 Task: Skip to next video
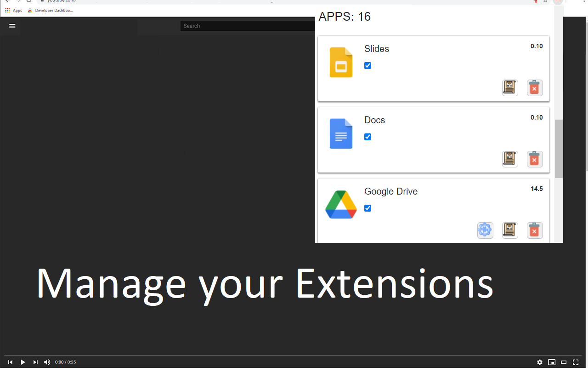point(35,362)
